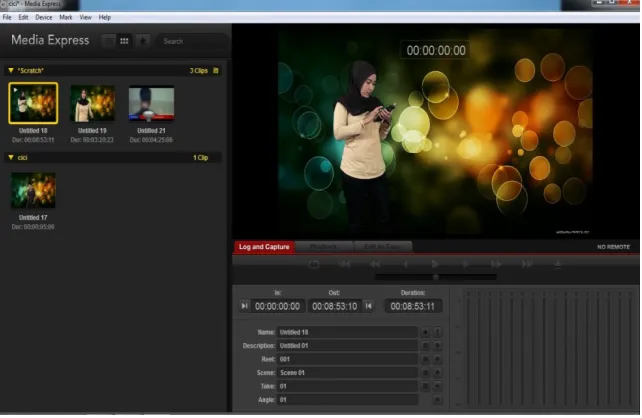This screenshot has height=418, width=642.
Task: Step forward one frame
Action: click(x=466, y=265)
